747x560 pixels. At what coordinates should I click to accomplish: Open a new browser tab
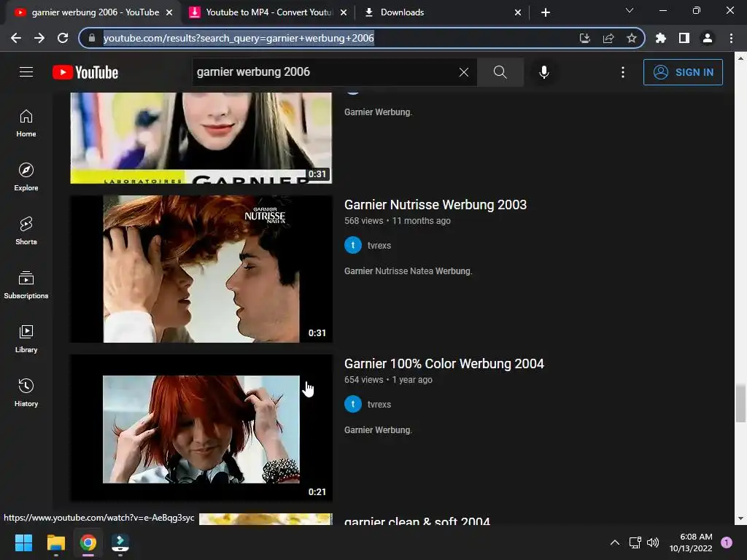546,12
